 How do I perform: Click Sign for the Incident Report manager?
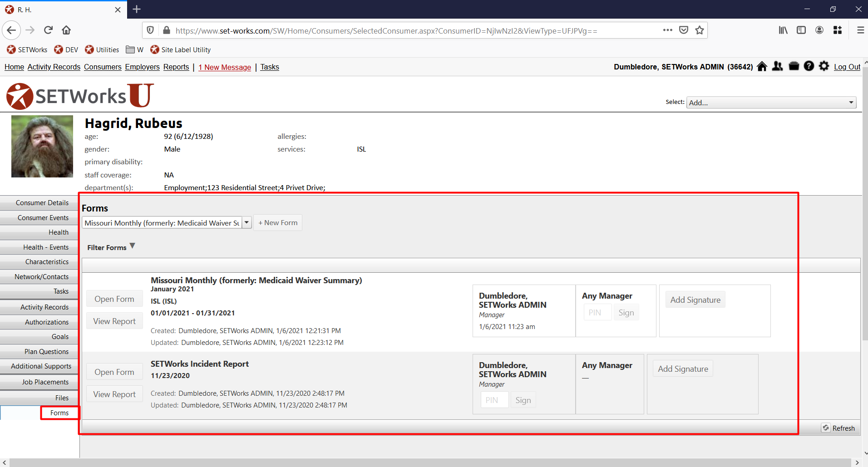point(523,400)
